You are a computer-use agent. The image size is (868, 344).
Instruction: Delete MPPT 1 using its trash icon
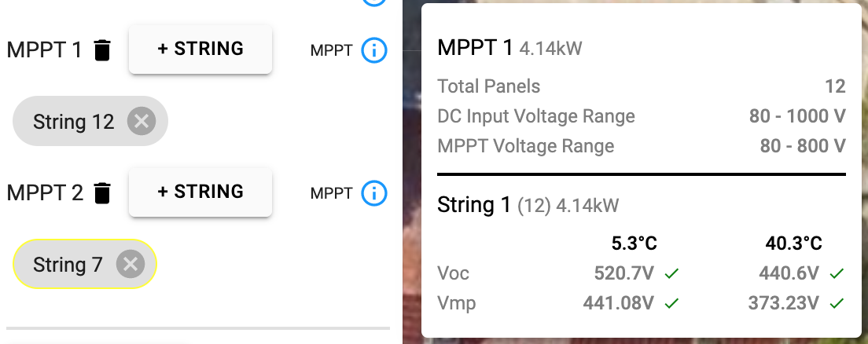coord(102,50)
